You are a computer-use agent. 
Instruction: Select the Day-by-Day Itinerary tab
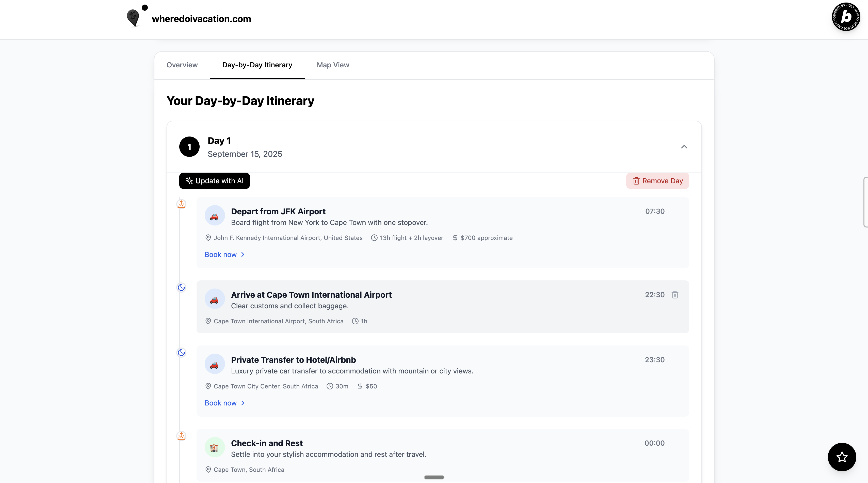coord(257,65)
